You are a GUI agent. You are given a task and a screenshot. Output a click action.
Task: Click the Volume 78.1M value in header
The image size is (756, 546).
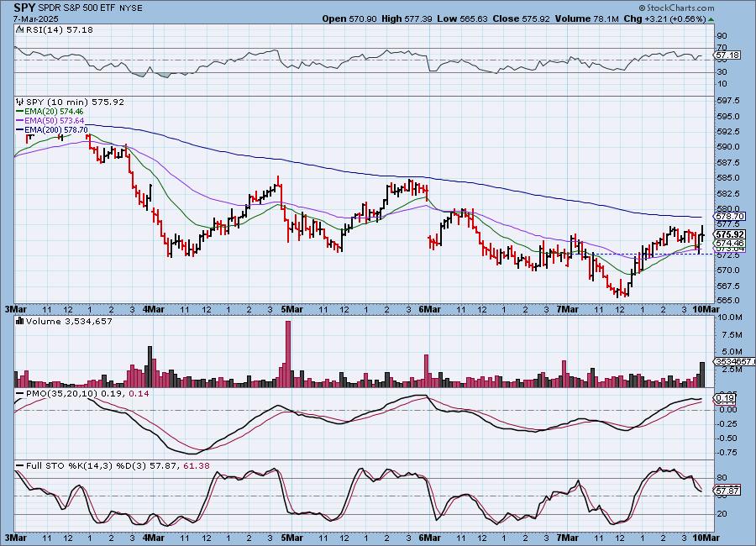[587, 18]
